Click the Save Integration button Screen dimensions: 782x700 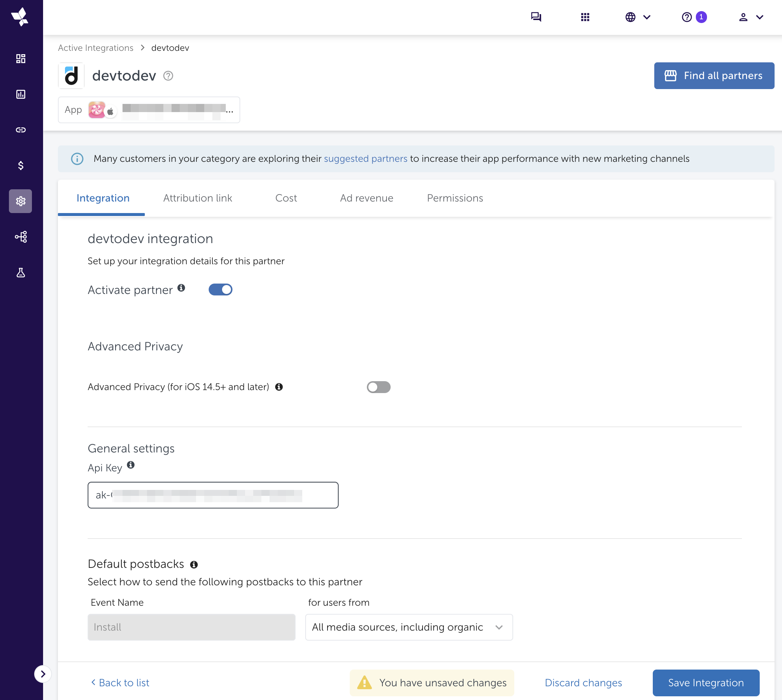[x=706, y=683]
